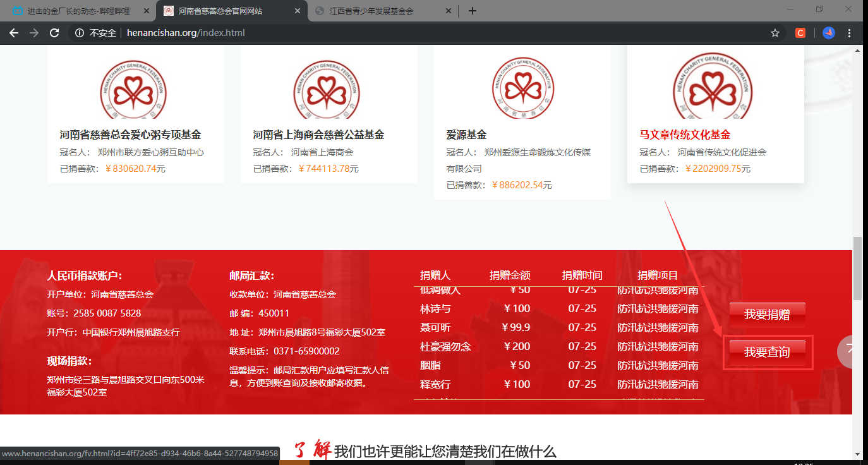Click the logo of 马文章传统文化基金 card
This screenshot has height=465, width=868.
(713, 86)
